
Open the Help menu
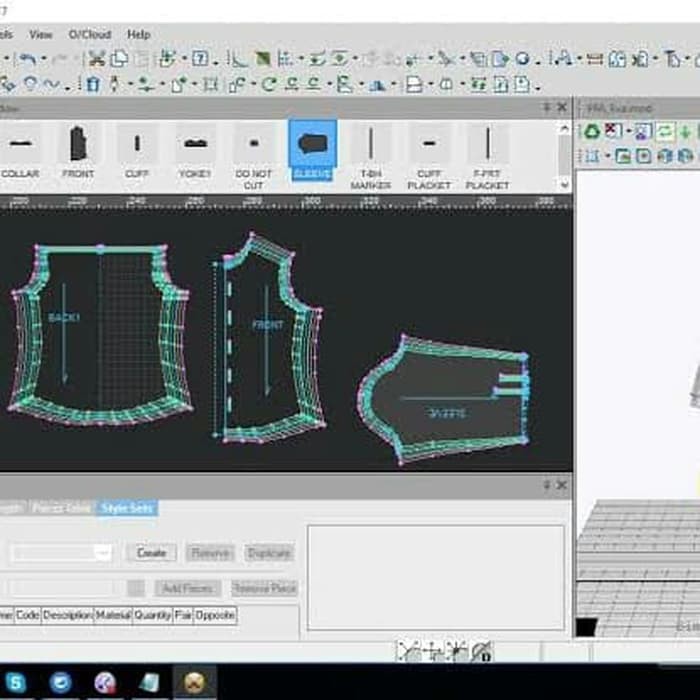(138, 34)
